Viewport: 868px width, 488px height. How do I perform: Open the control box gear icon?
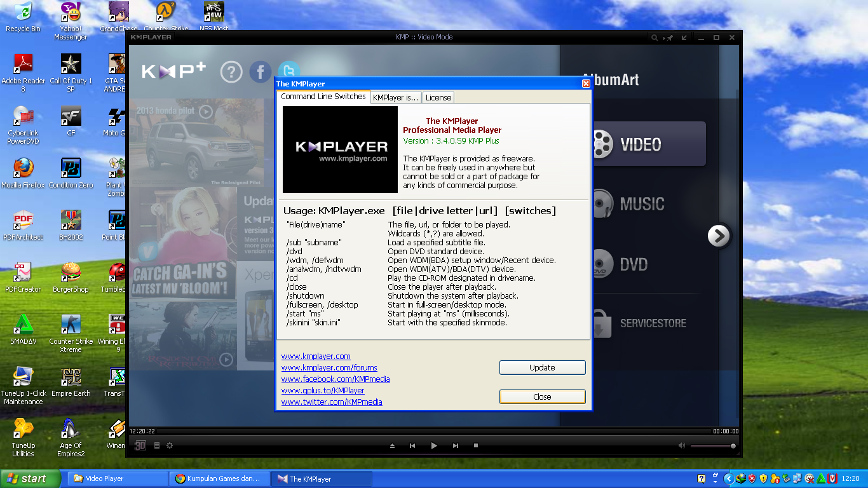pyautogui.click(x=170, y=445)
